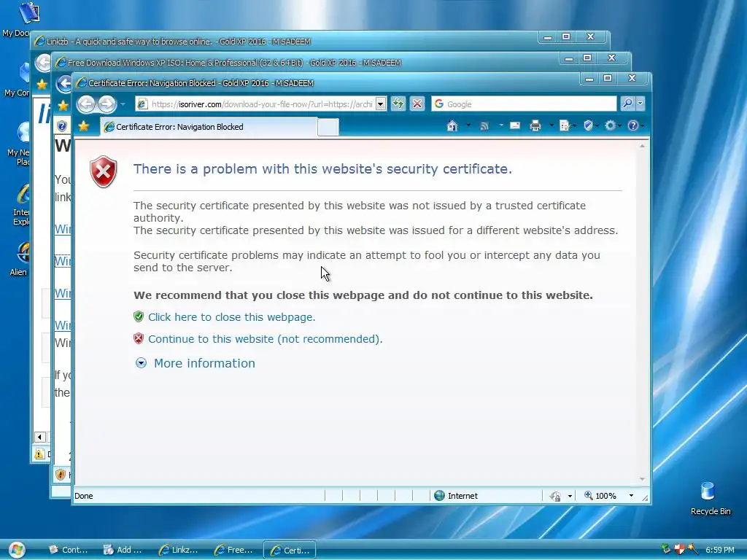The image size is (747, 560).
Task: Click the Google search box
Action: pyautogui.click(x=524, y=104)
